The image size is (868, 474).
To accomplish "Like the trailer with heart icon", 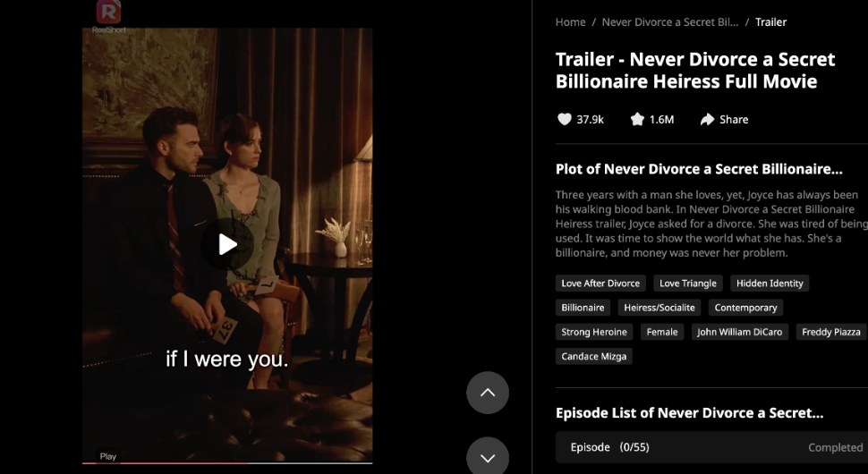I will (x=564, y=120).
